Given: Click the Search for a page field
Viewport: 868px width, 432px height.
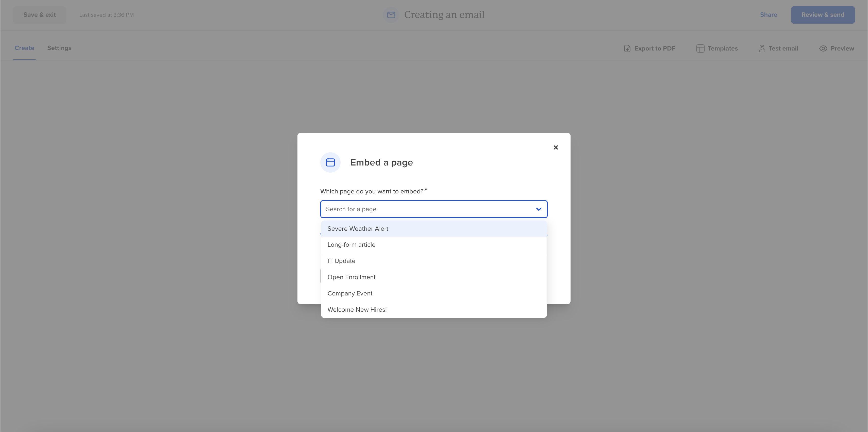Looking at the screenshot, I should click(434, 209).
